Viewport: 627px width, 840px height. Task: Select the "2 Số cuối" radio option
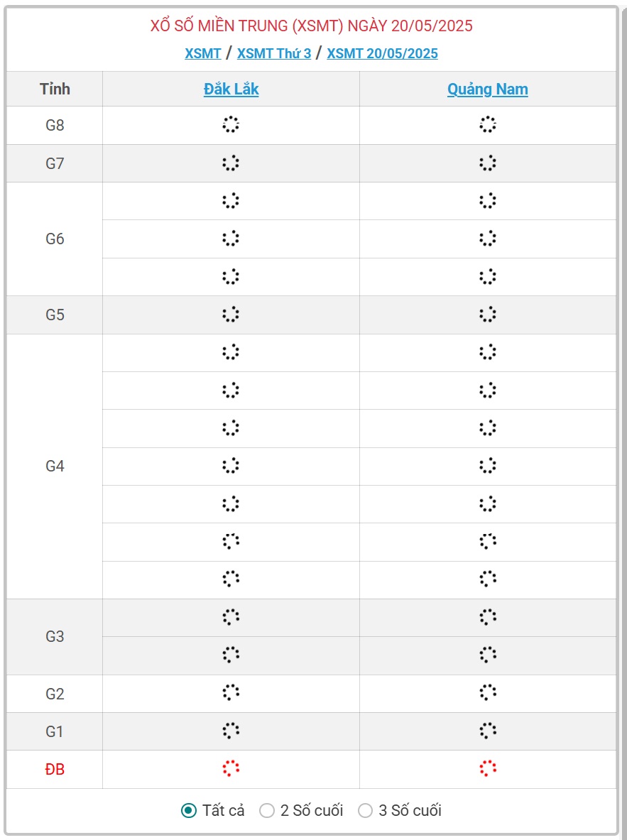(x=267, y=810)
